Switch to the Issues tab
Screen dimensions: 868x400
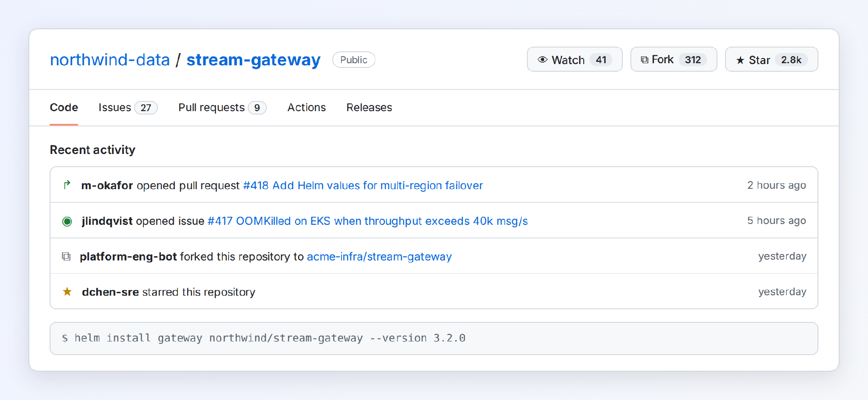(128, 107)
